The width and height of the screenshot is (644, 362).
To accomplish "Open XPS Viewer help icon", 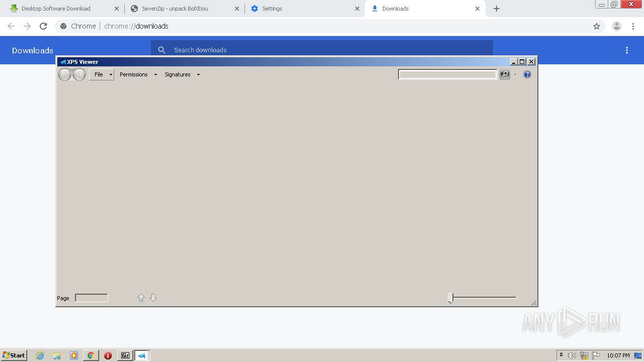I will tap(527, 74).
